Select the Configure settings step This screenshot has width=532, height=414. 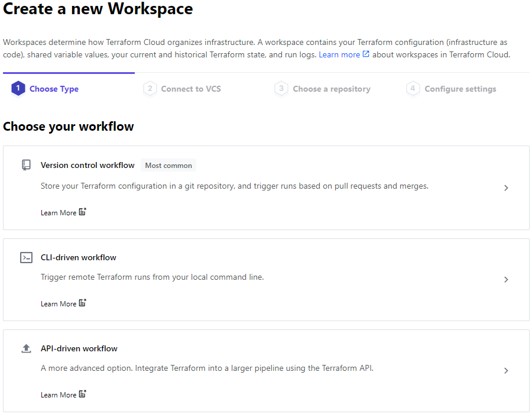460,89
